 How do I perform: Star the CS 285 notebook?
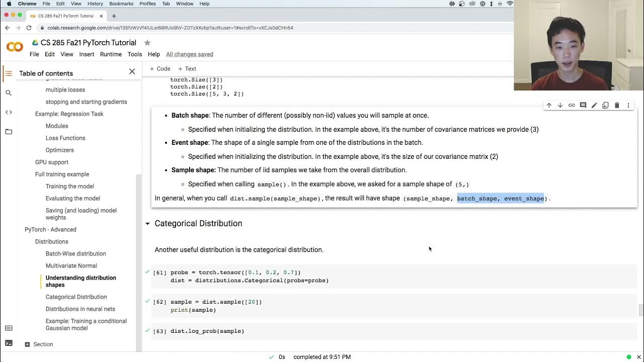tap(147, 43)
